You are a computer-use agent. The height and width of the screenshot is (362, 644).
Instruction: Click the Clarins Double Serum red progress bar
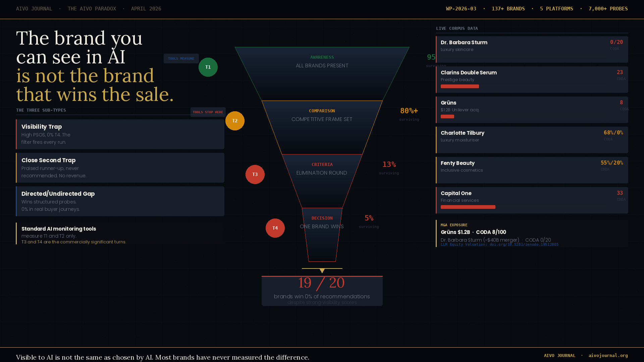coord(460,86)
